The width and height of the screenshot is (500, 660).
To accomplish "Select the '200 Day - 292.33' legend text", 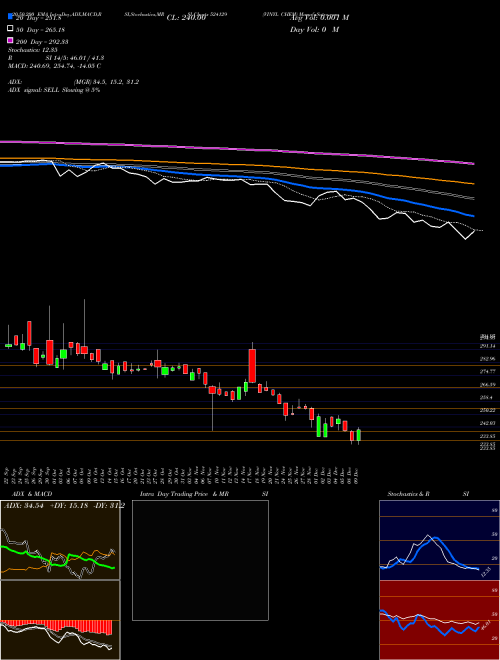I will tap(42, 42).
